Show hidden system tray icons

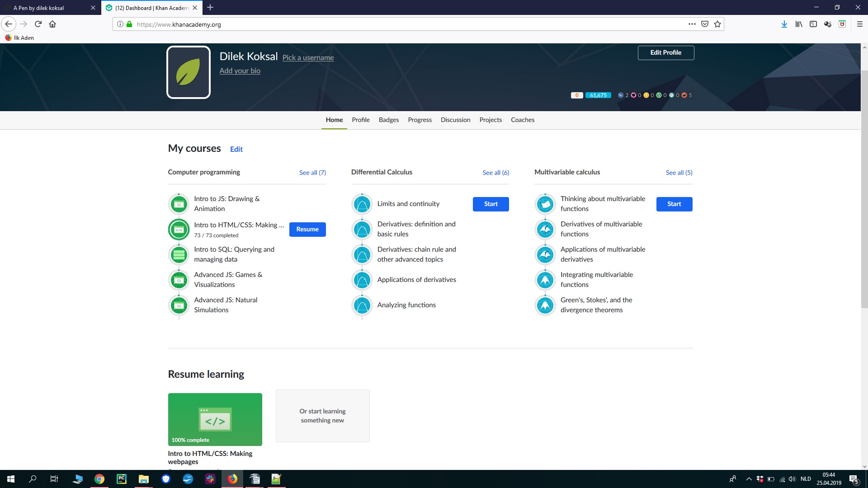click(x=749, y=479)
